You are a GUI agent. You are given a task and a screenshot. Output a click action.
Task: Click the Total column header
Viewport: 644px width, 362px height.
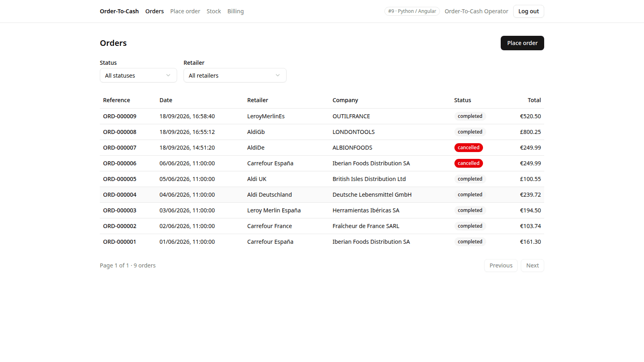[534, 100]
